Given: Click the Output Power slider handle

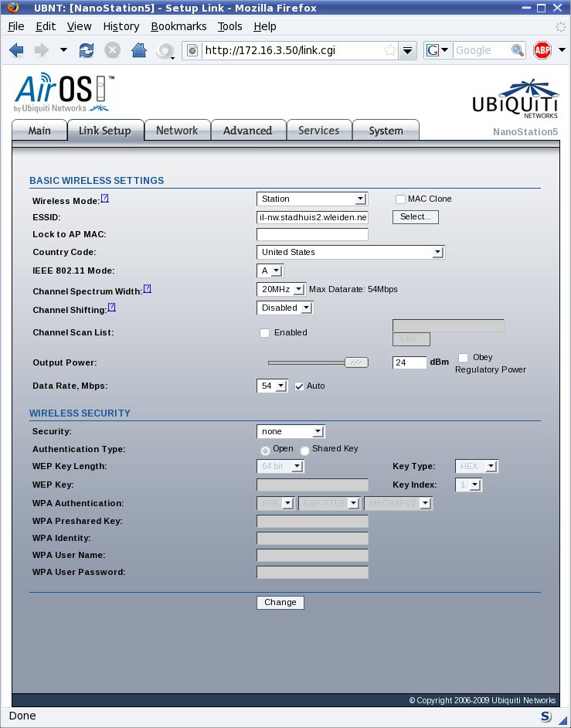Looking at the screenshot, I should (x=356, y=362).
